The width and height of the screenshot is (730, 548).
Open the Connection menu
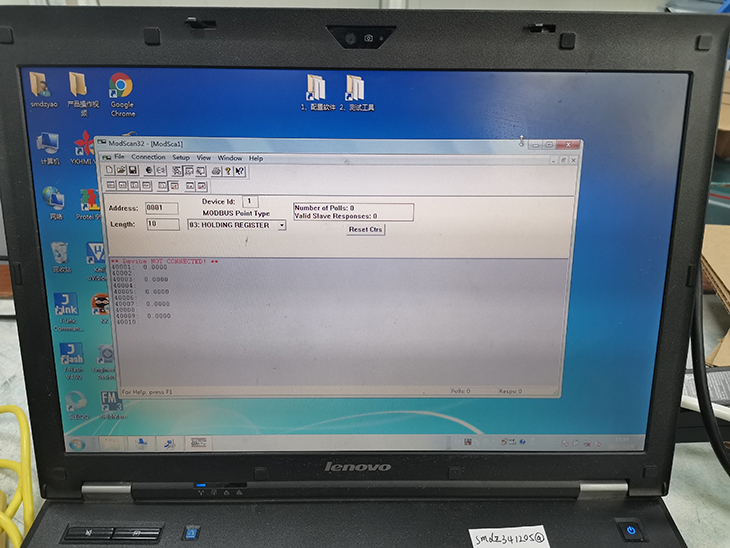coord(148,158)
